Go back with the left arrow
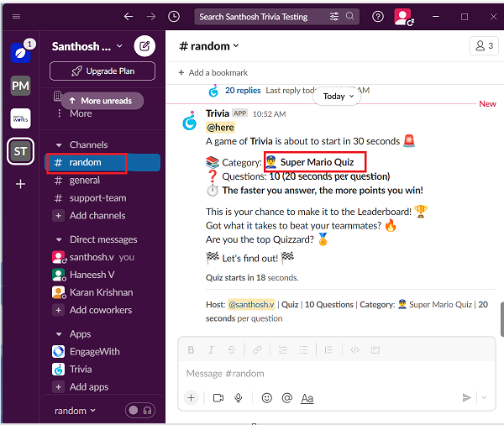Screen dimensions: 504x425 (129, 17)
